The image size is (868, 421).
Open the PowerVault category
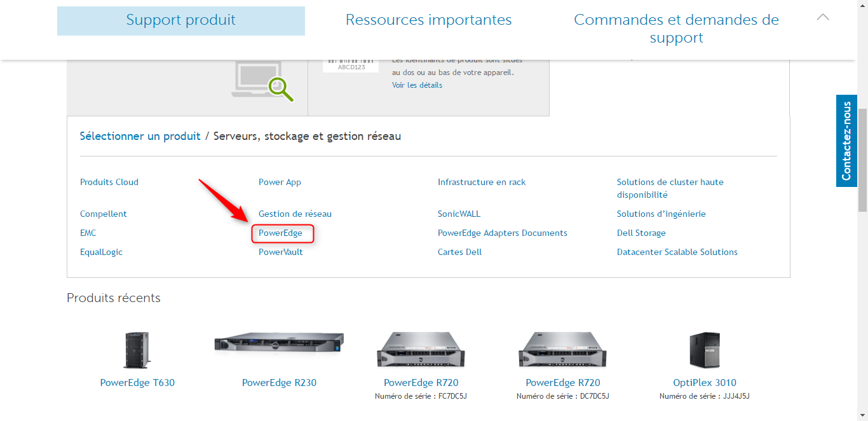click(x=281, y=252)
